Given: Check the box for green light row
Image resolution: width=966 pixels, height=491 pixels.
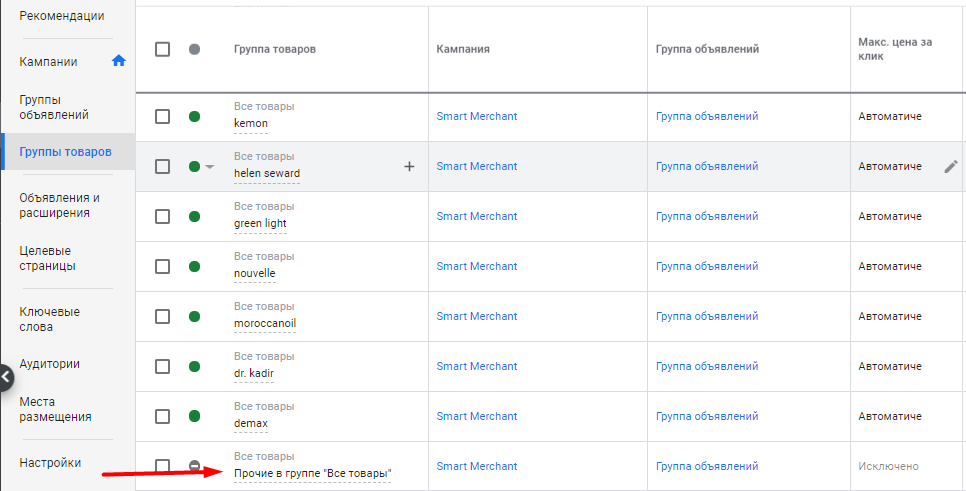Looking at the screenshot, I should pos(163,217).
